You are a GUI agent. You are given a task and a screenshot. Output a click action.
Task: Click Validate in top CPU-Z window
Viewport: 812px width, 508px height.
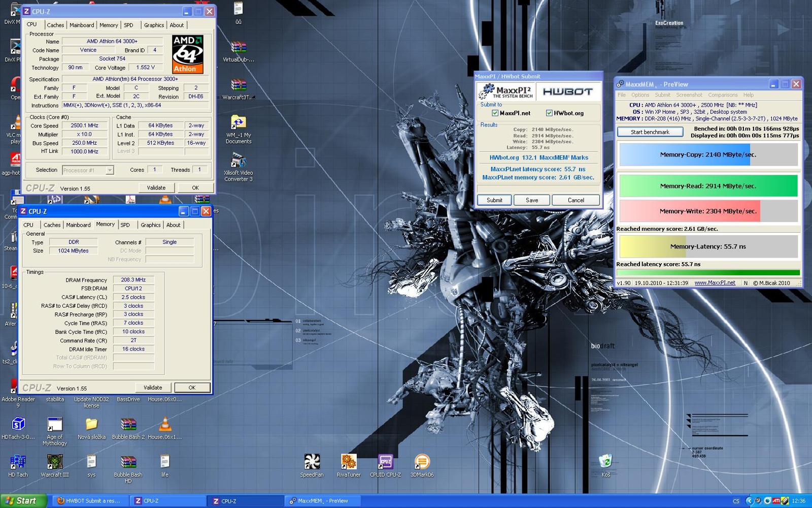click(156, 188)
